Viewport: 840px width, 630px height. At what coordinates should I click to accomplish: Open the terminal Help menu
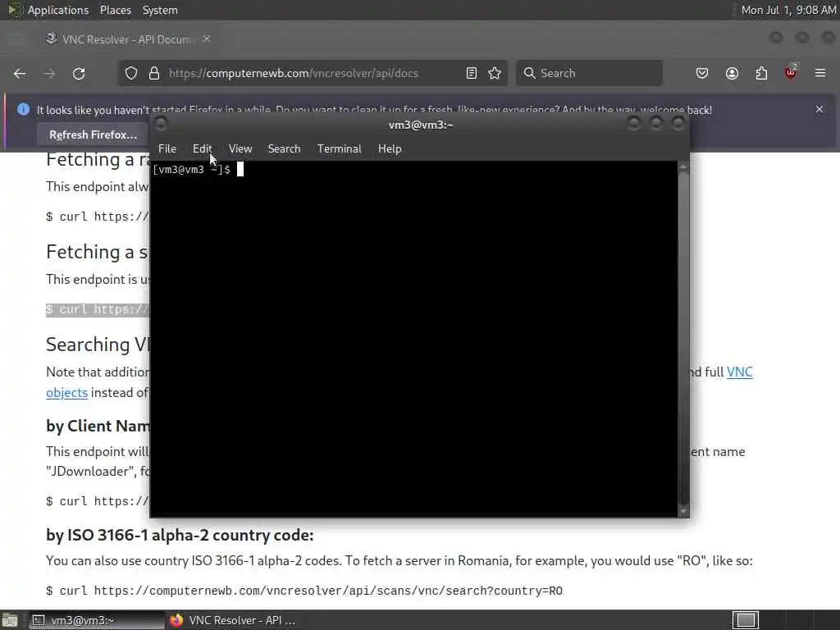point(390,149)
